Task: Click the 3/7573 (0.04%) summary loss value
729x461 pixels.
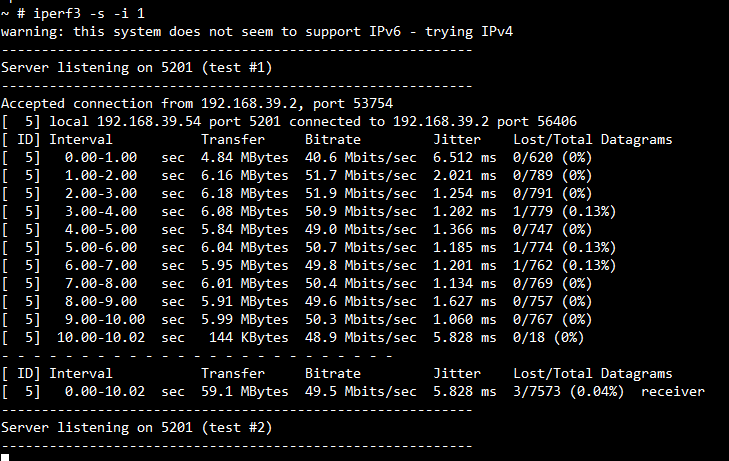Action: tap(568, 391)
